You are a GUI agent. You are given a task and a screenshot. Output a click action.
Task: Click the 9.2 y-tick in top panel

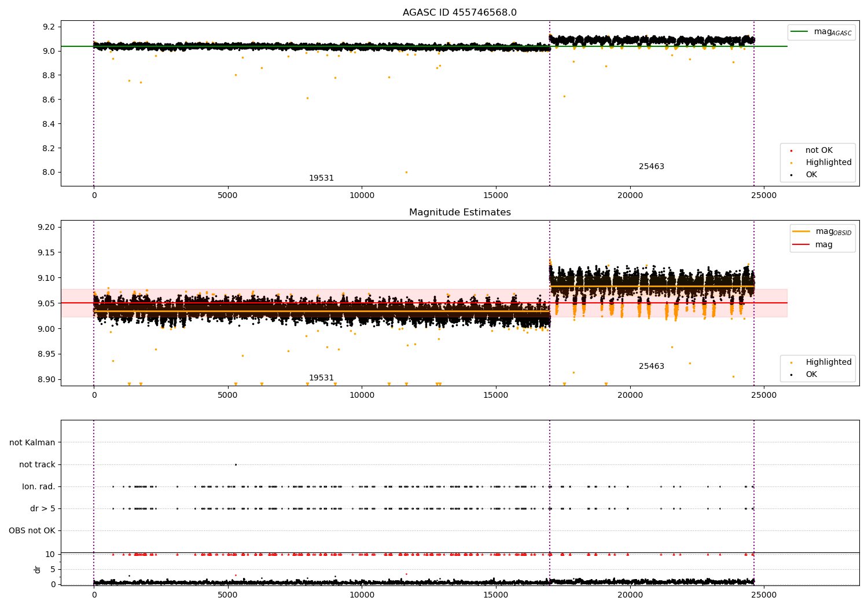coord(49,27)
